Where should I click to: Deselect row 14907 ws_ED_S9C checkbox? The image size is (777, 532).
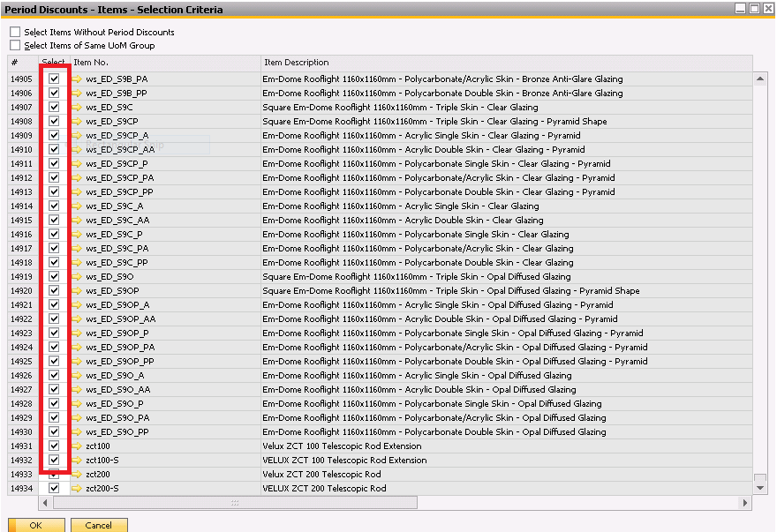tap(54, 107)
